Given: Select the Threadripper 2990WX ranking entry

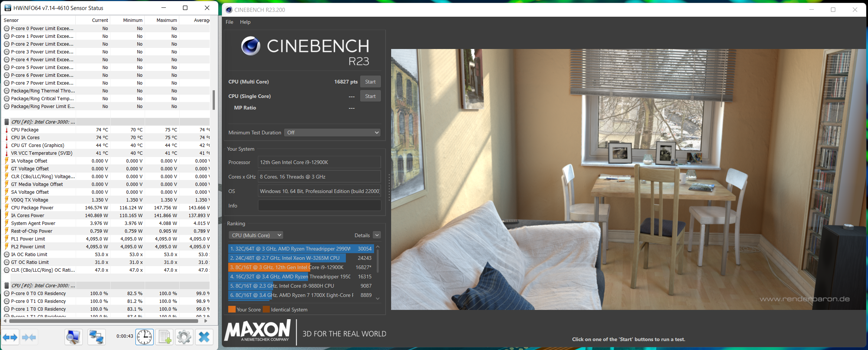Looking at the screenshot, I should [301, 249].
